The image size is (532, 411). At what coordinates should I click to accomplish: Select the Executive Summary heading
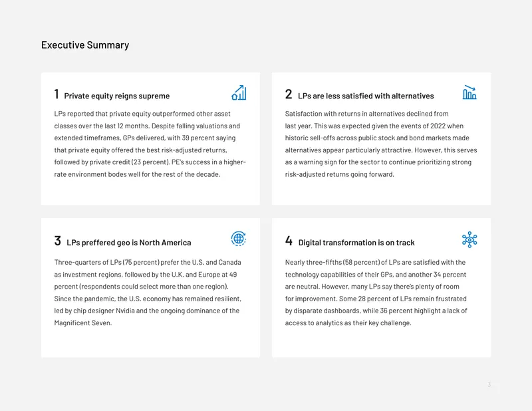[x=85, y=45]
